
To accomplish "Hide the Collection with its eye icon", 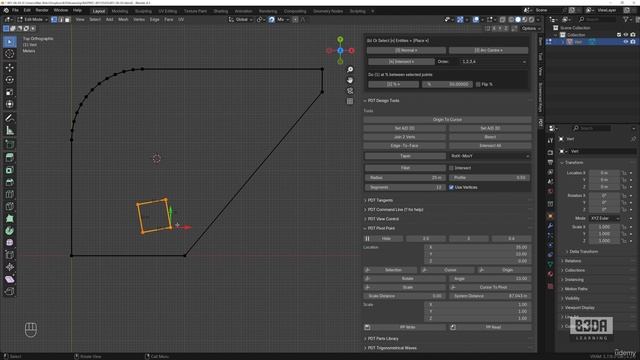I will tap(626, 35).
